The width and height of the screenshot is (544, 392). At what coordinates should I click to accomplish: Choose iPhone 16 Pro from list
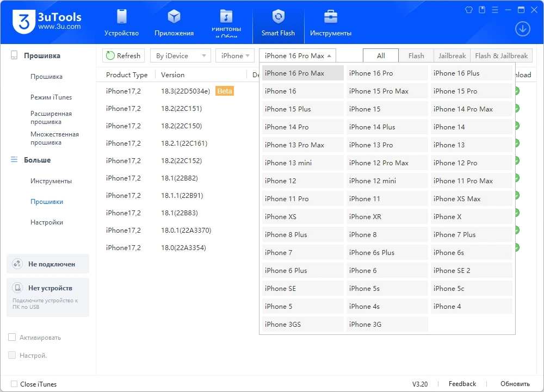pos(387,73)
